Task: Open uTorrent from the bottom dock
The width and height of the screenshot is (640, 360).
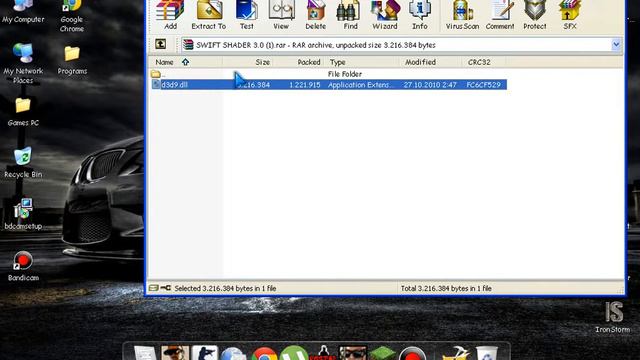Action: pos(293,353)
